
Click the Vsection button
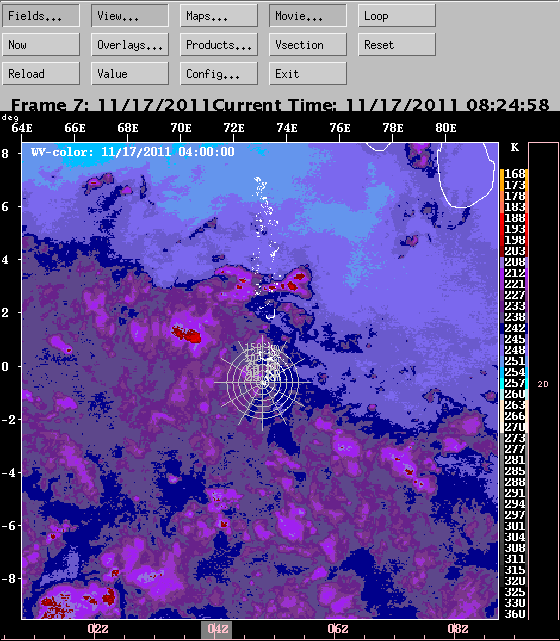[308, 45]
